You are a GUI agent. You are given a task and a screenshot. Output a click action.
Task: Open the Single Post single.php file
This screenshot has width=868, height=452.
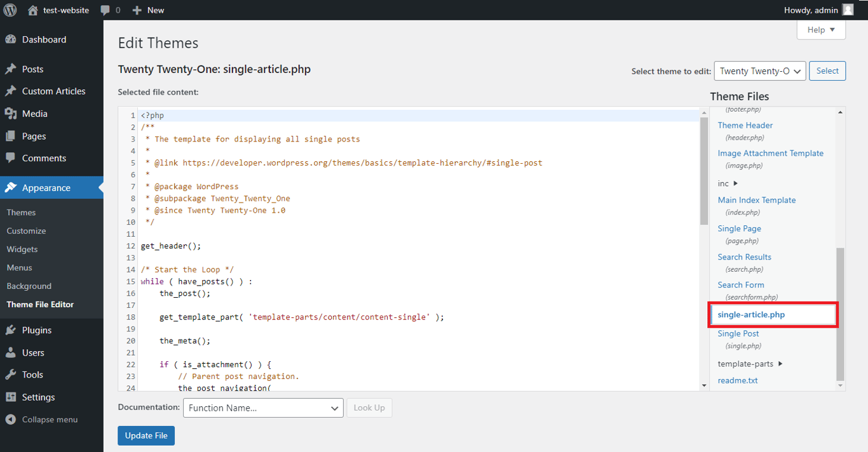738,333
